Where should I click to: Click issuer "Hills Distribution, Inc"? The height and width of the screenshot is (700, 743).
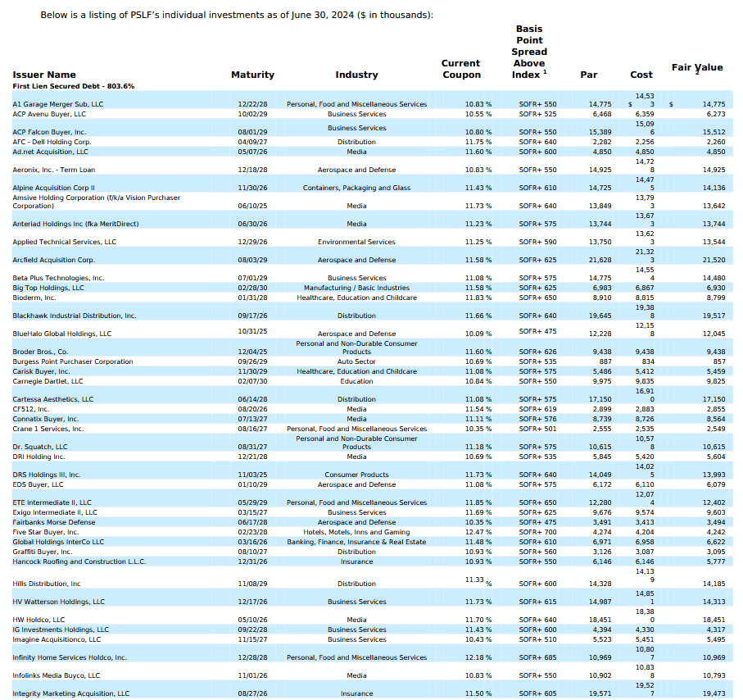tap(47, 584)
